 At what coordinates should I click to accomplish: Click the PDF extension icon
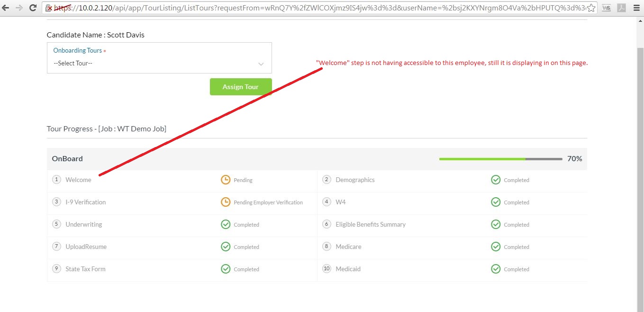[621, 8]
